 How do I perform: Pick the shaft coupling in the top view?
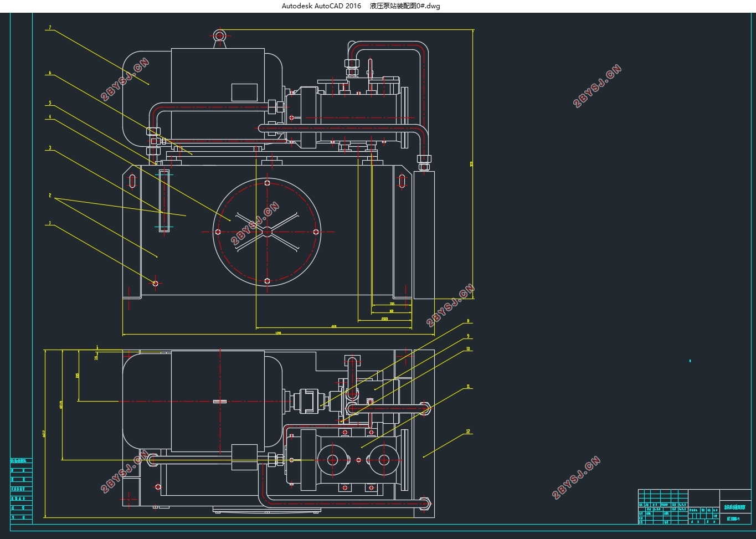click(308, 401)
